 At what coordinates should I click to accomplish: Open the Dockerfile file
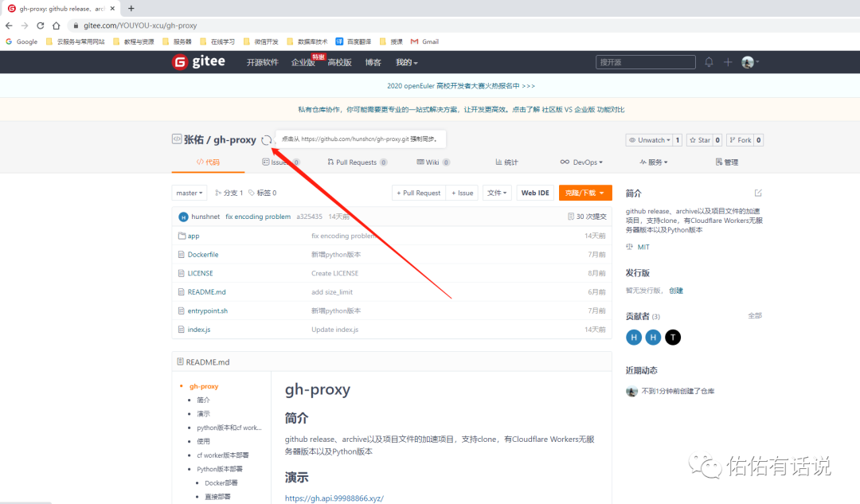203,255
